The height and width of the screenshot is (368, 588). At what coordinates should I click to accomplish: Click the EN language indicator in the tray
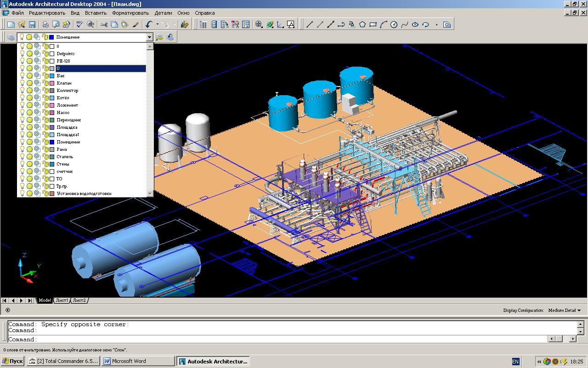click(x=515, y=362)
